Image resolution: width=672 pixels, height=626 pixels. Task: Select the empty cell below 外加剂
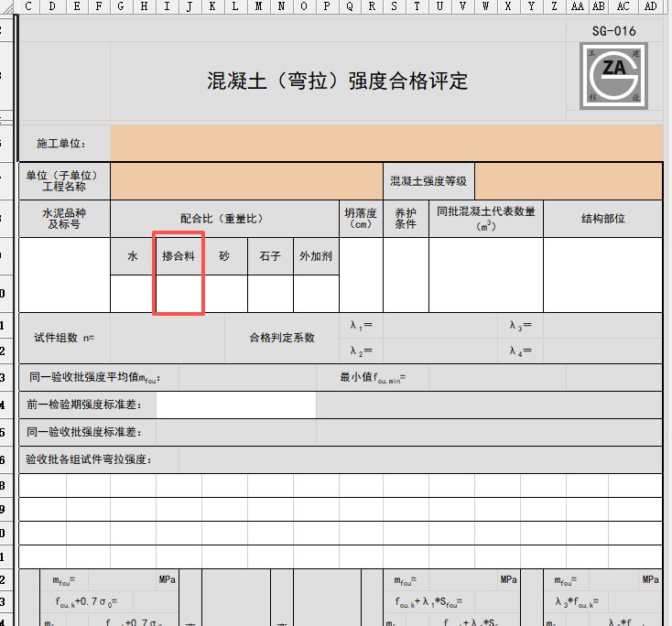[x=316, y=294]
